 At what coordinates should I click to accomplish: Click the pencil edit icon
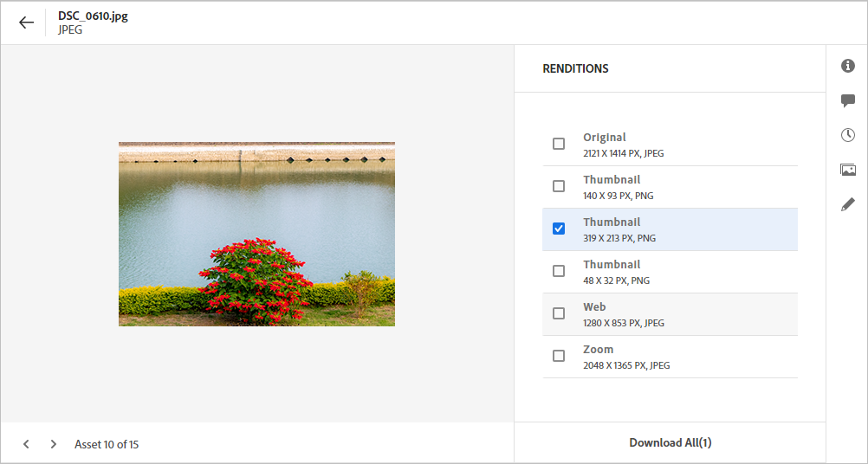(848, 204)
